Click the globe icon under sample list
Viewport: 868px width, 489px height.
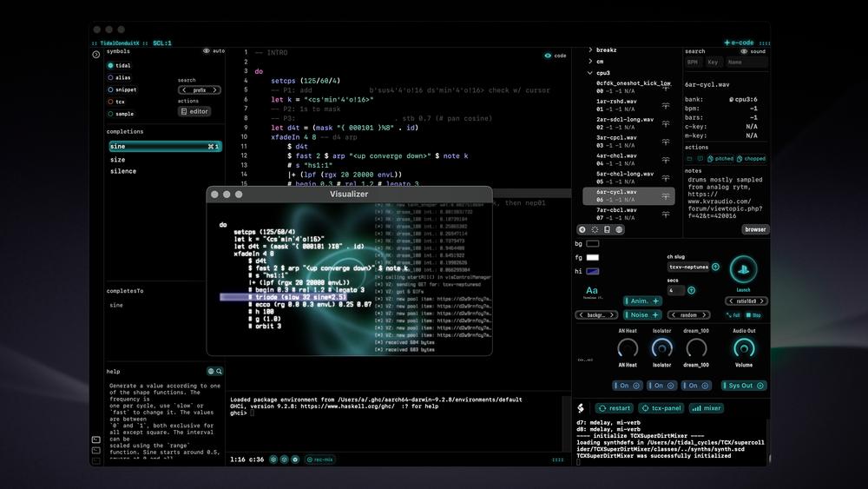pos(619,229)
